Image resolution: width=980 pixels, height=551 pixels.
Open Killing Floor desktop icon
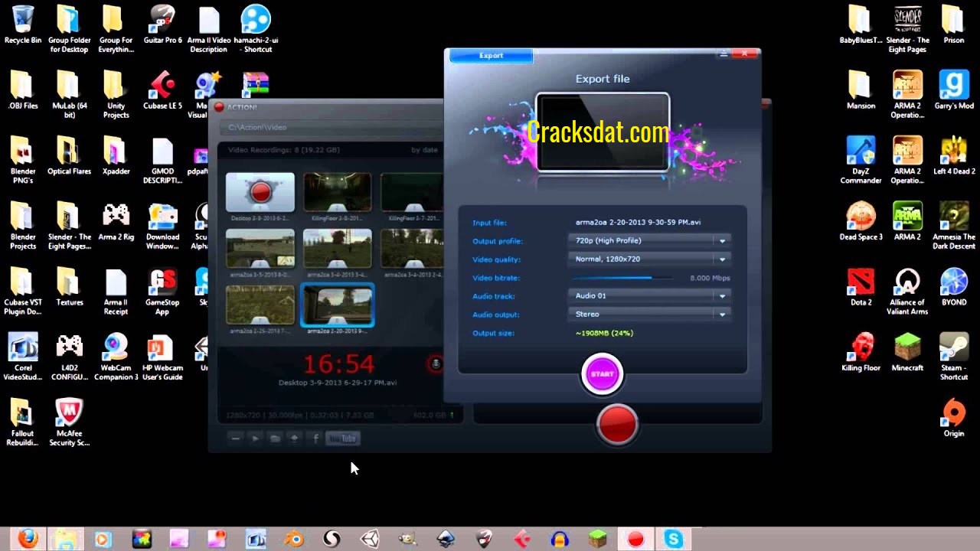click(861, 352)
